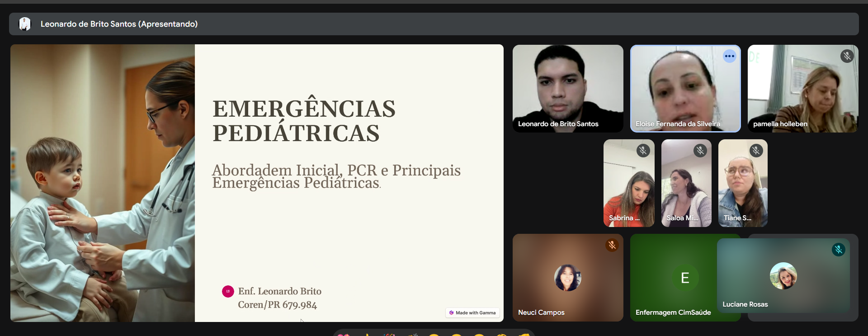Click the muted mic icon on Sabrina's tile
This screenshot has height=336, width=868.
point(643,151)
